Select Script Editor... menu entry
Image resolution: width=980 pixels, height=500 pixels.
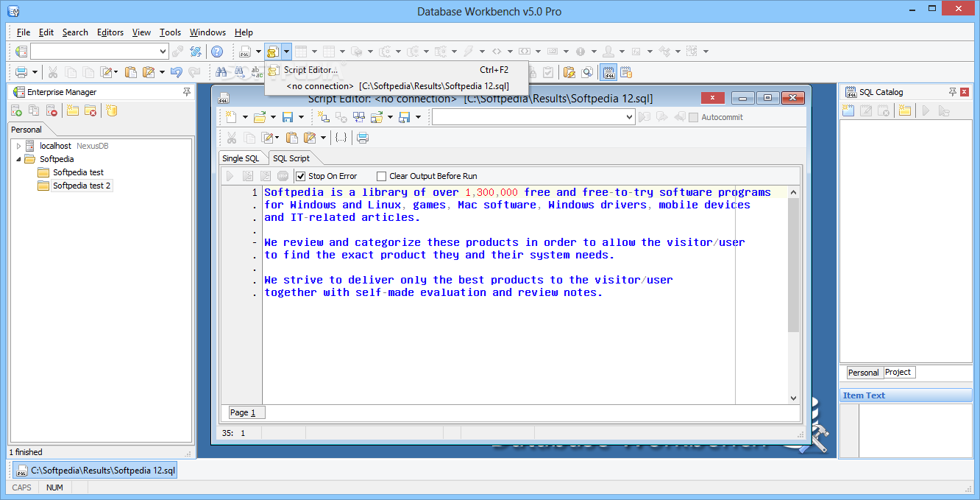396,70
